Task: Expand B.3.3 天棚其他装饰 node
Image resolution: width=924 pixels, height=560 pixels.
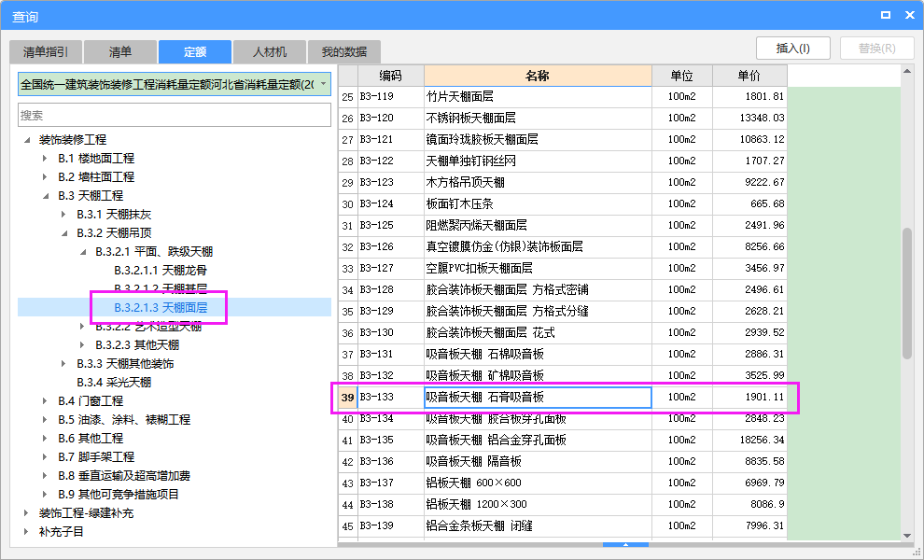Action: click(63, 364)
